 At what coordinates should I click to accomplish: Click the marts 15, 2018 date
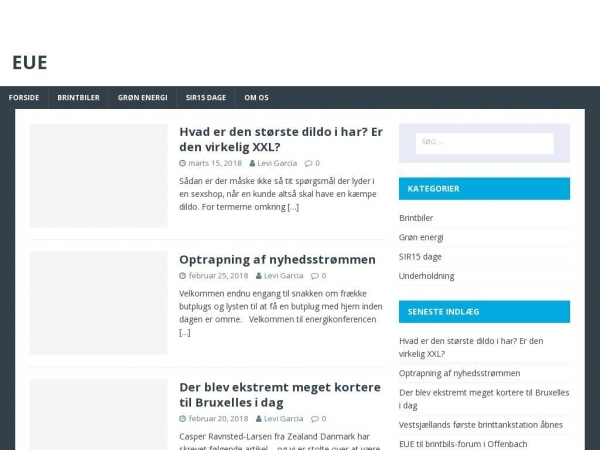coord(215,163)
